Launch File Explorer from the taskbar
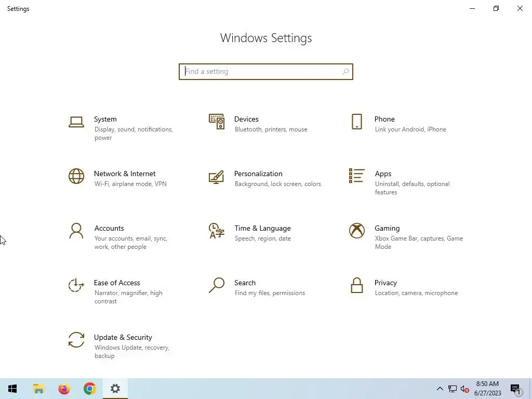Screen dimensions: 532x399 pos(38,389)
